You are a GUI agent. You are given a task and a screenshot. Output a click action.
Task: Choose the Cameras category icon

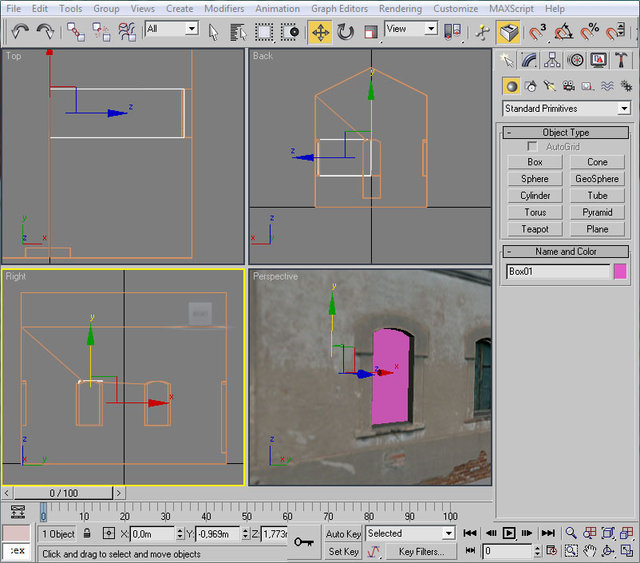(568, 86)
